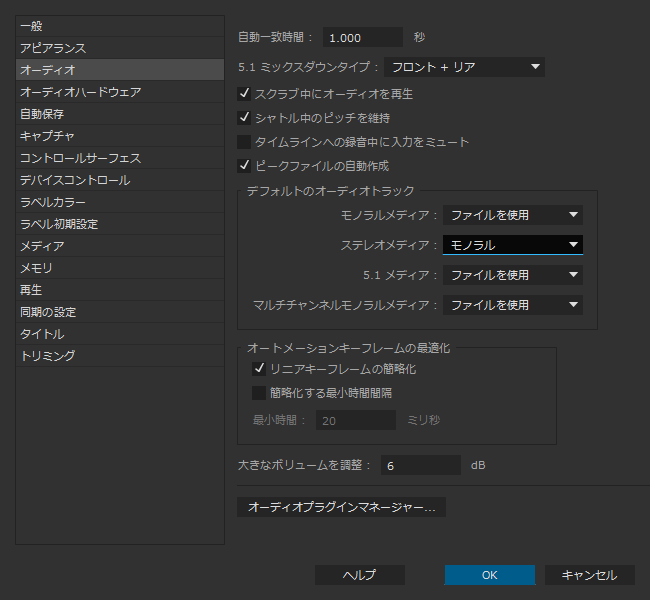This screenshot has width=650, height=600.
Task: Enable タイムラインへの録音中に入力をミュート checkbox
Action: pos(244,142)
